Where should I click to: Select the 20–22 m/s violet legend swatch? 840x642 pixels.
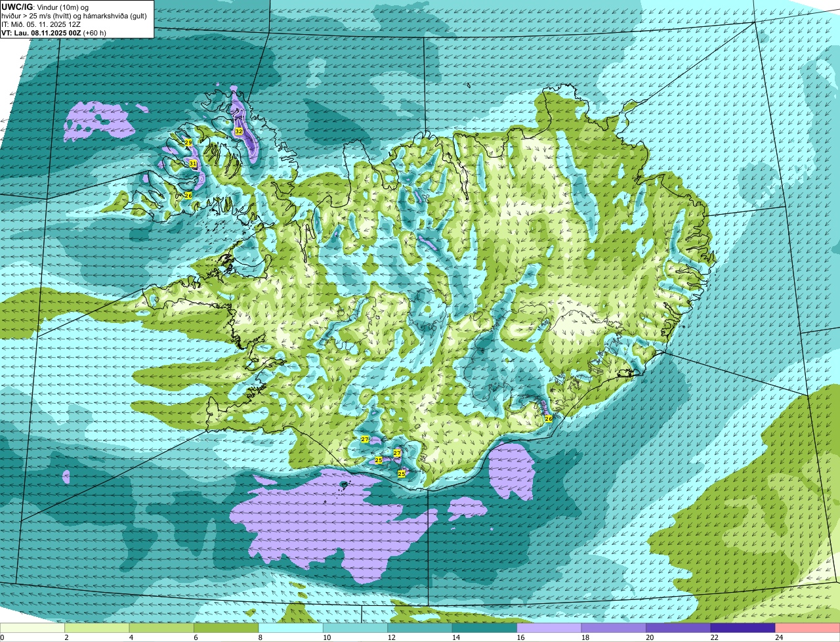tap(679, 628)
